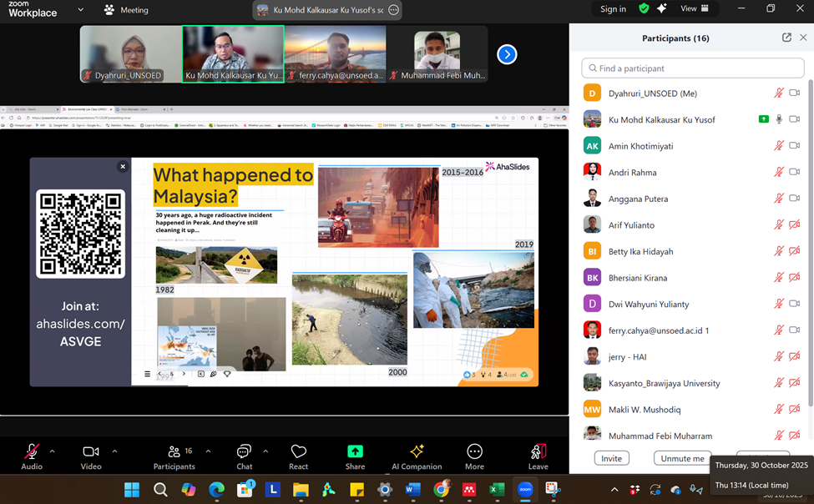
Task: Click the Find a participant search field
Action: pos(692,68)
